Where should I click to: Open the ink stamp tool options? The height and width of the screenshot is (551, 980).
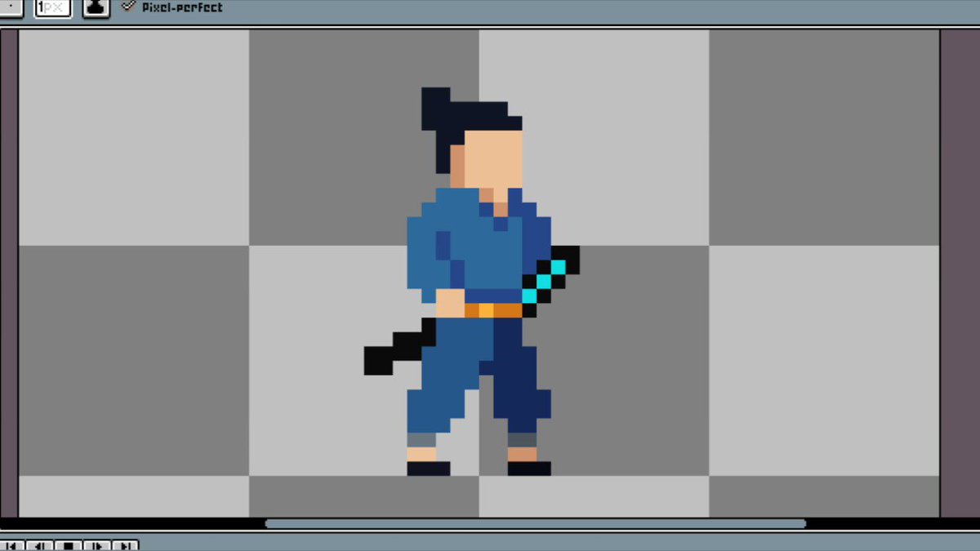[96, 7]
